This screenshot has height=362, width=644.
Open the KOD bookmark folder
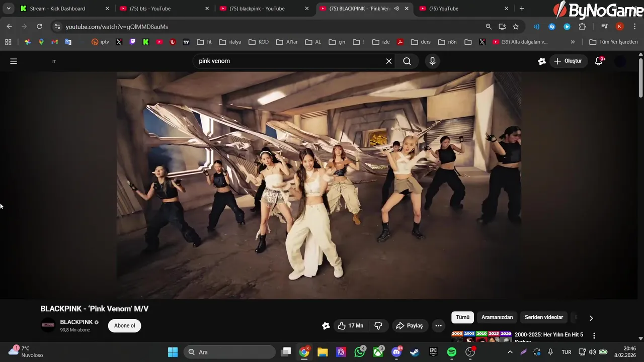259,42
